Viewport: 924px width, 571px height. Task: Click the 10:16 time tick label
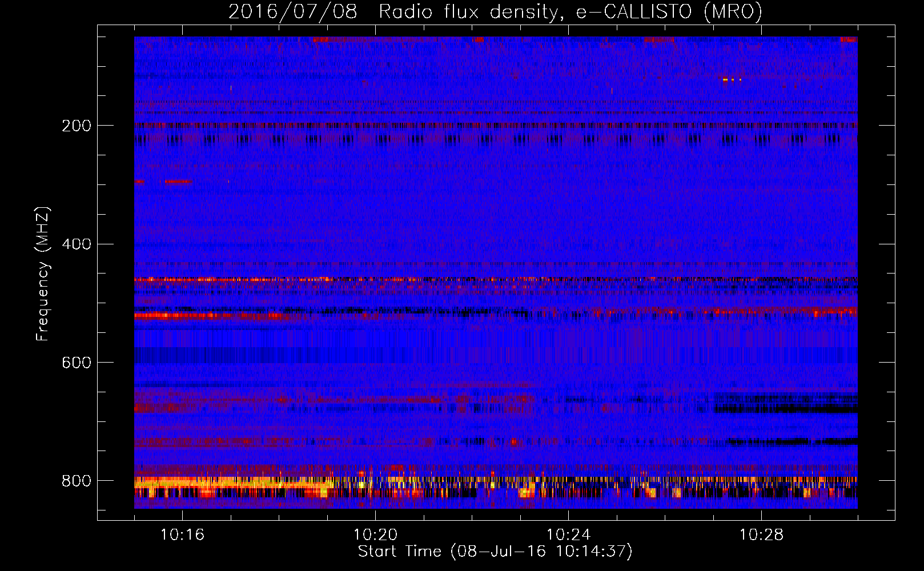(x=182, y=534)
